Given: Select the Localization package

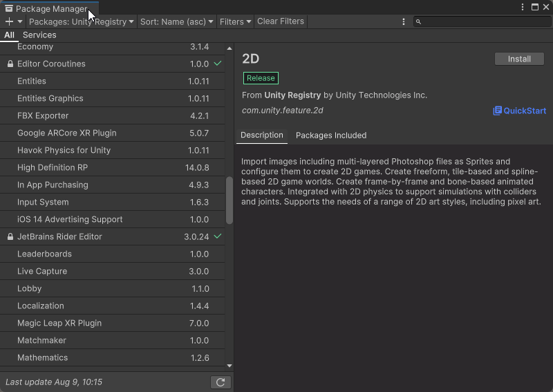Looking at the screenshot, I should 113,306.
